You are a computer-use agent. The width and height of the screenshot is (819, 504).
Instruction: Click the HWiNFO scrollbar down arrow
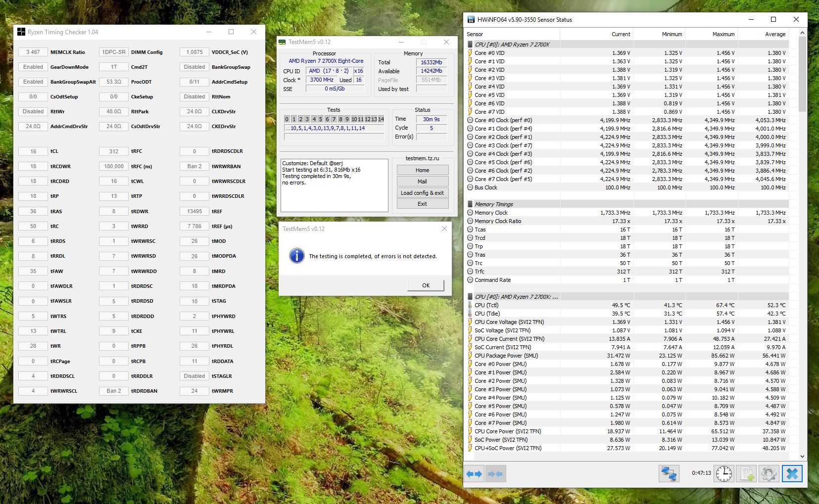tap(802, 457)
